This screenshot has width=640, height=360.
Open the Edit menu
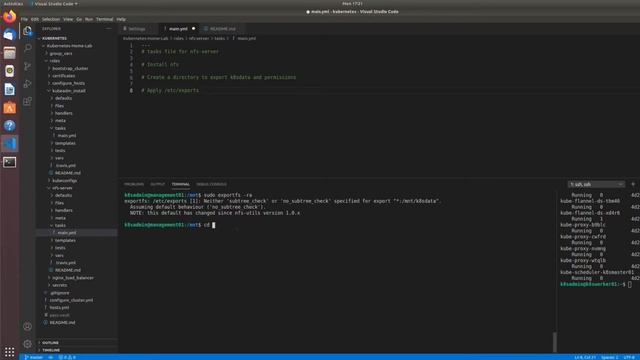[35, 19]
